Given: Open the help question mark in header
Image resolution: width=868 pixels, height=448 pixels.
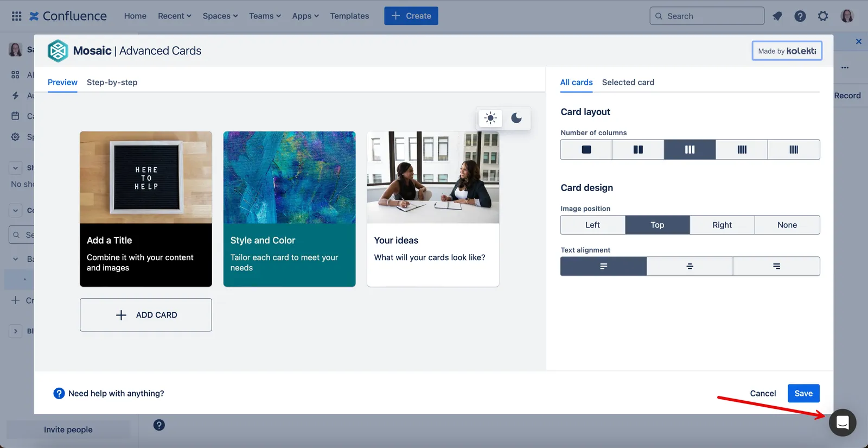Looking at the screenshot, I should [800, 16].
